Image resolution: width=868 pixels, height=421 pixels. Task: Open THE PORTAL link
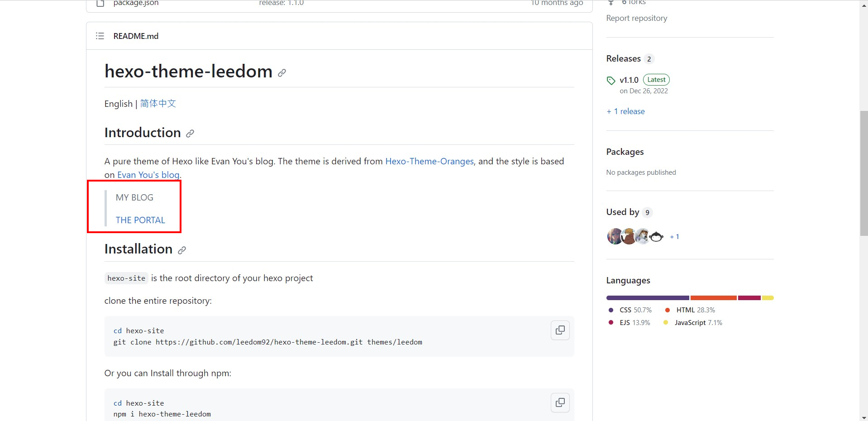(140, 220)
